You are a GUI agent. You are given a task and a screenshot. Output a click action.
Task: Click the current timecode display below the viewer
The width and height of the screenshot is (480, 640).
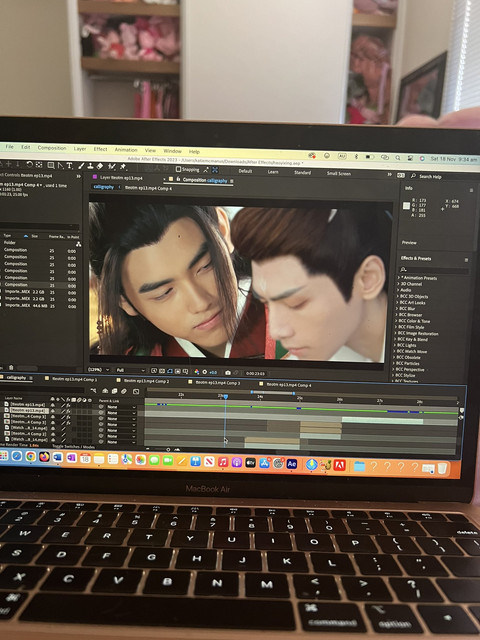click(x=256, y=373)
